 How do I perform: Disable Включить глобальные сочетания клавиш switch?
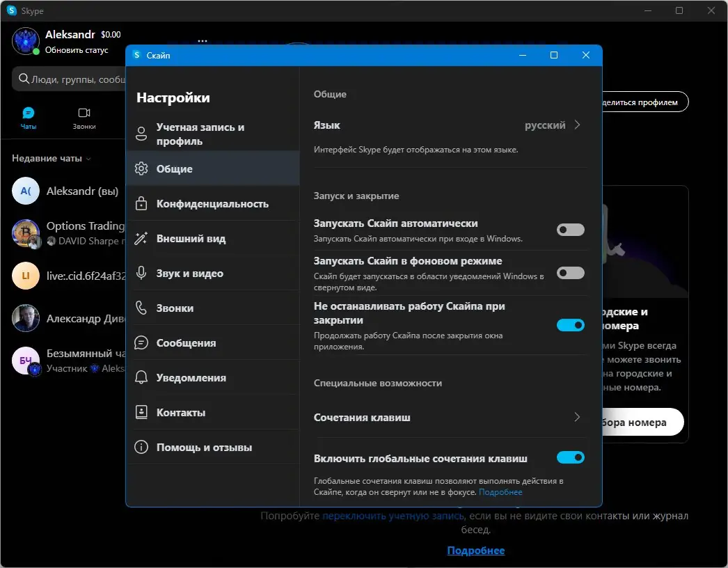click(571, 457)
